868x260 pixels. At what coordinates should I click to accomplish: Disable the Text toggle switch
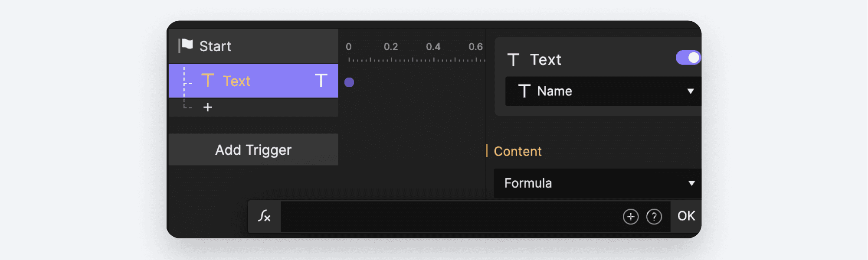[x=688, y=57]
